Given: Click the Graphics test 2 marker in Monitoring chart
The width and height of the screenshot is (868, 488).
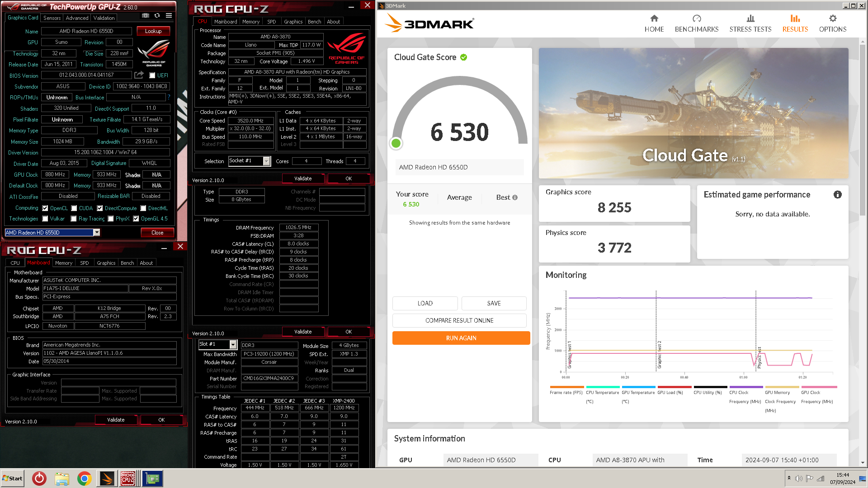Looking at the screenshot, I should tap(659, 355).
